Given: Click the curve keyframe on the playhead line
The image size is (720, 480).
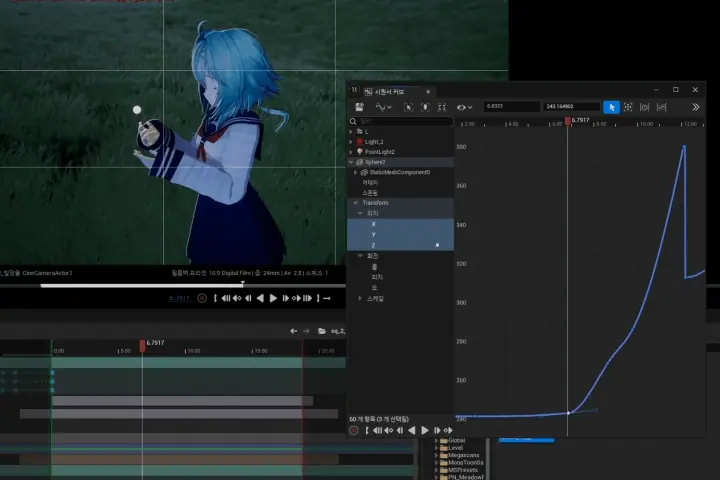Looking at the screenshot, I should pos(568,413).
